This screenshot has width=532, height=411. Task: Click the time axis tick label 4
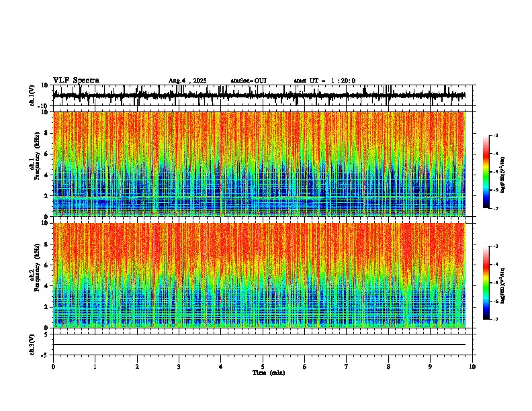[x=220, y=367]
